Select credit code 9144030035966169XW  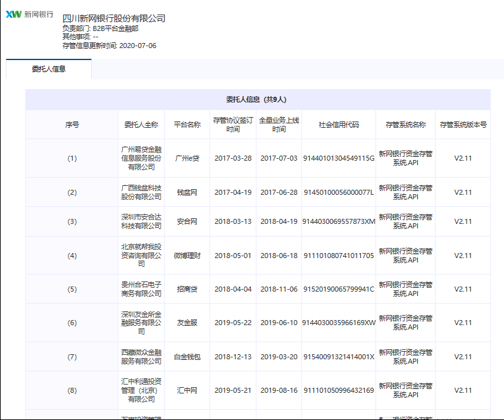coord(339,323)
